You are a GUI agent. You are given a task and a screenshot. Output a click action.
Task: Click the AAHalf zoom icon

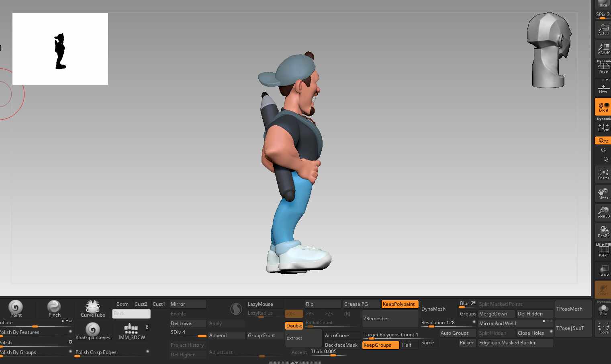point(603,49)
